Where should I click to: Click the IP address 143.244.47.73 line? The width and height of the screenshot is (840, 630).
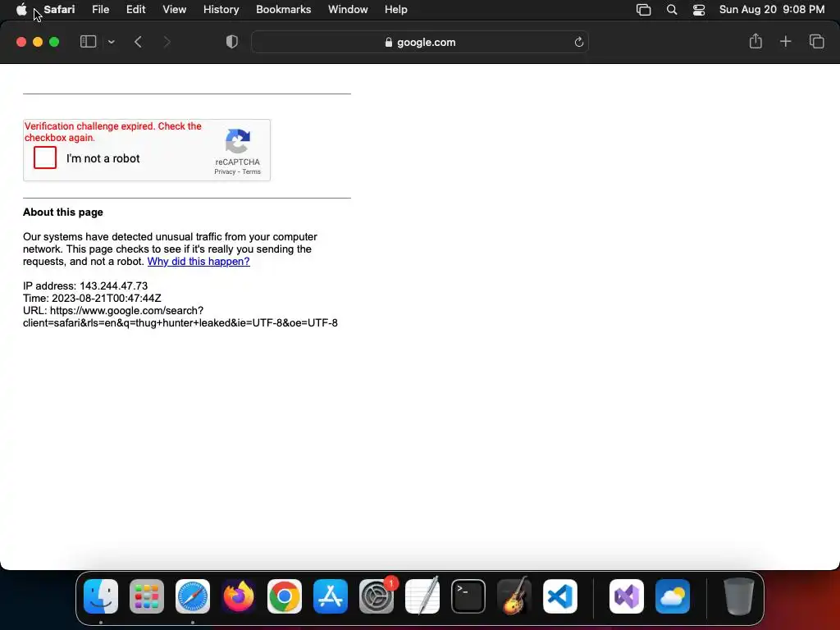click(x=85, y=286)
